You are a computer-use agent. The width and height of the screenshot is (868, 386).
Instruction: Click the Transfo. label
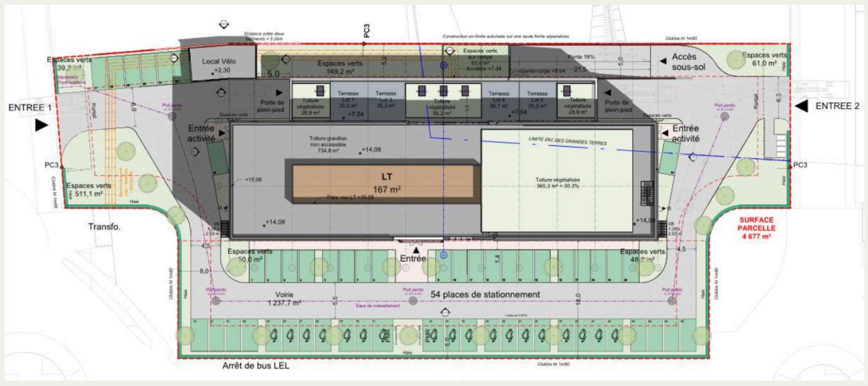tap(104, 226)
